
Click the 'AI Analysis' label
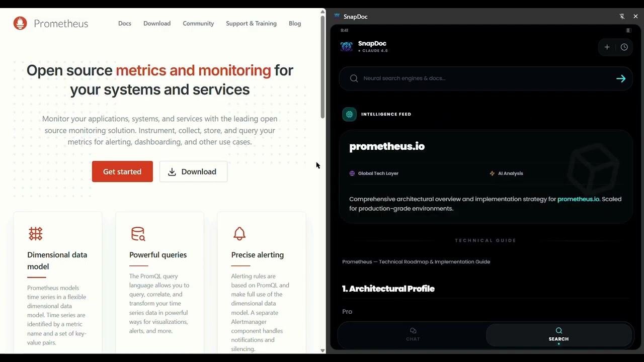tap(511, 173)
